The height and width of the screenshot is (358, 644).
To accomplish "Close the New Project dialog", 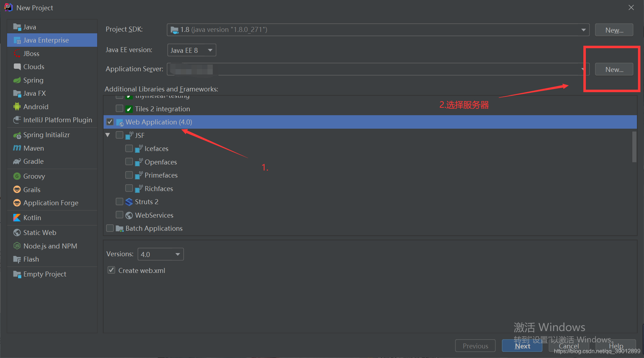I will 631,7.
